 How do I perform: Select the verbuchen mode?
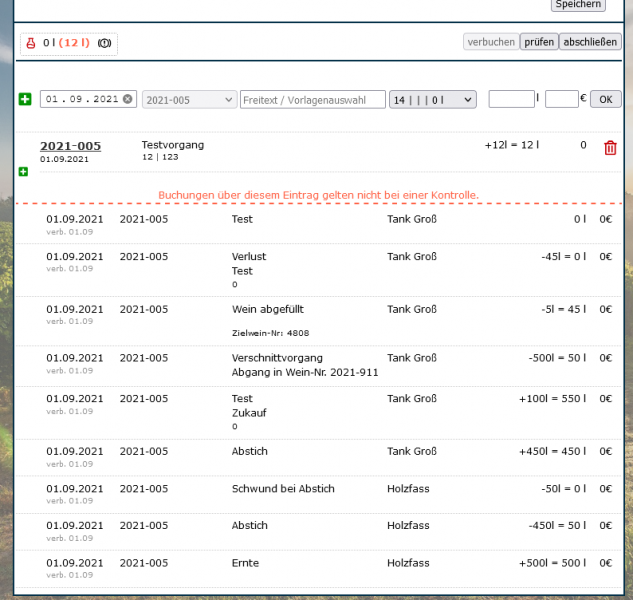(x=491, y=42)
